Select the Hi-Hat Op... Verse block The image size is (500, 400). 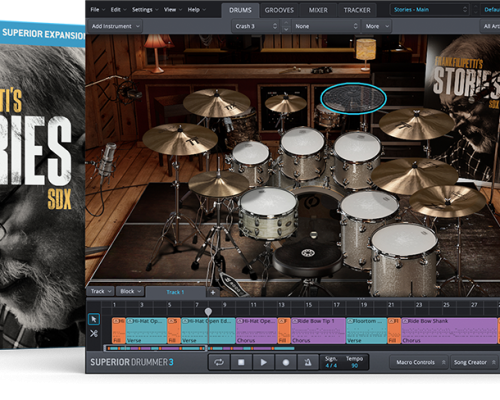click(146, 331)
